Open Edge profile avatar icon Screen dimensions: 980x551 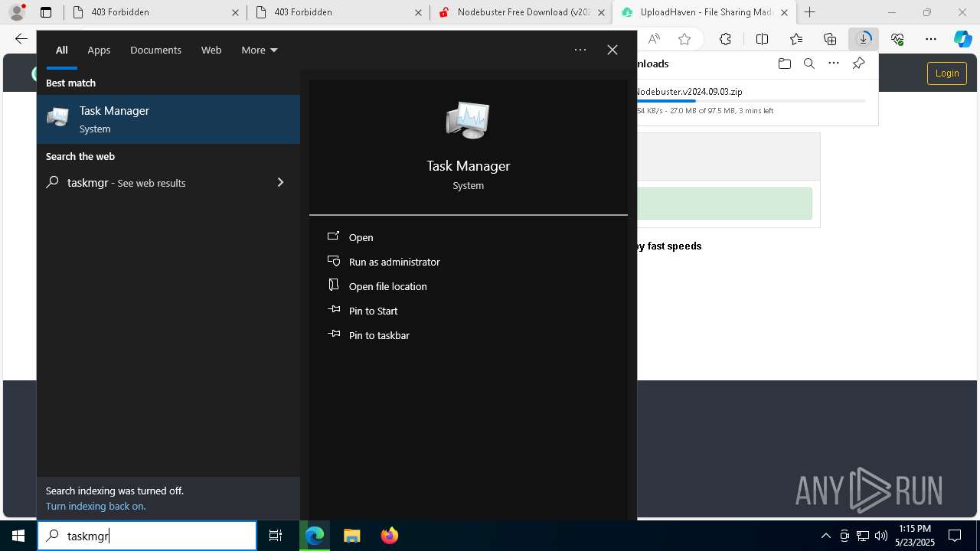point(17,12)
